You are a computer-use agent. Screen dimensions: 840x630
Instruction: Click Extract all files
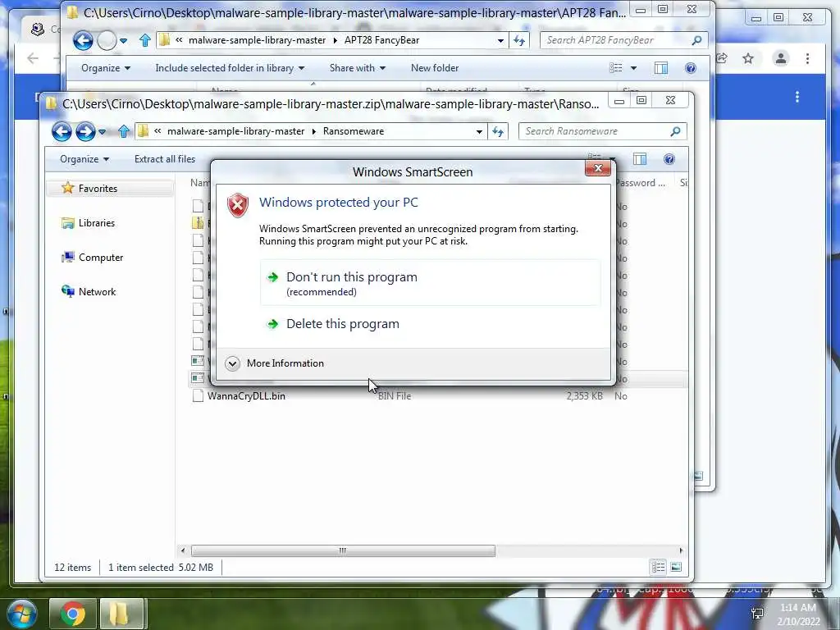164,159
